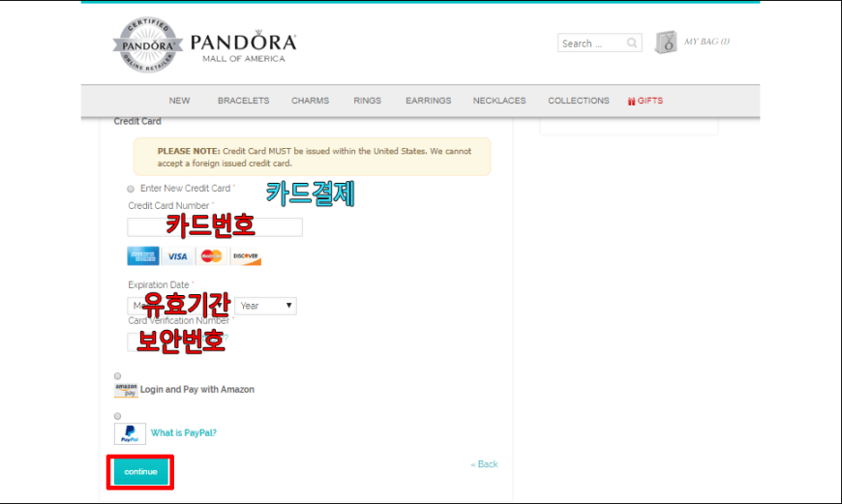The width and height of the screenshot is (842, 504).
Task: Open the RINGS menu
Action: pyautogui.click(x=368, y=101)
